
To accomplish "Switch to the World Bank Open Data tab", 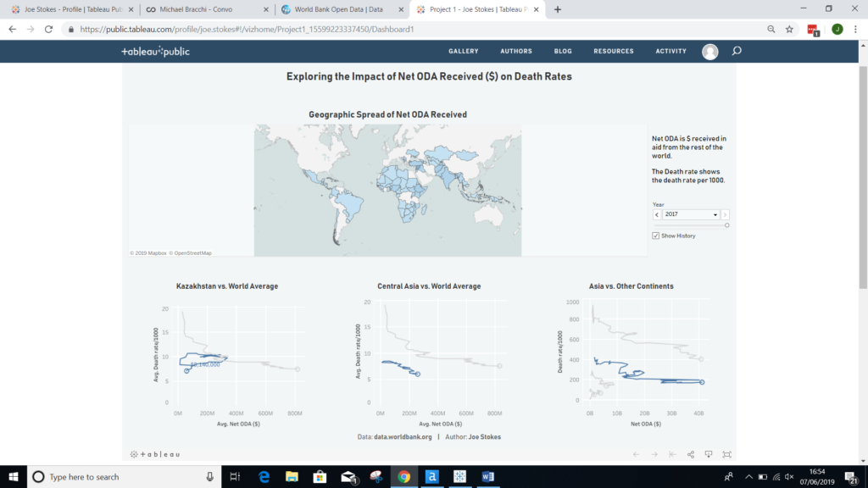I will (339, 9).
